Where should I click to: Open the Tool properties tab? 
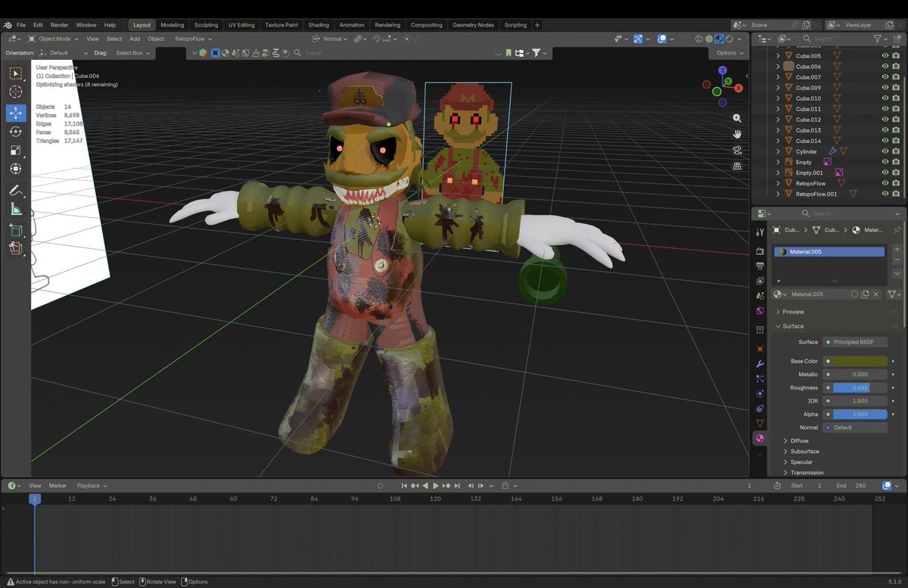760,231
